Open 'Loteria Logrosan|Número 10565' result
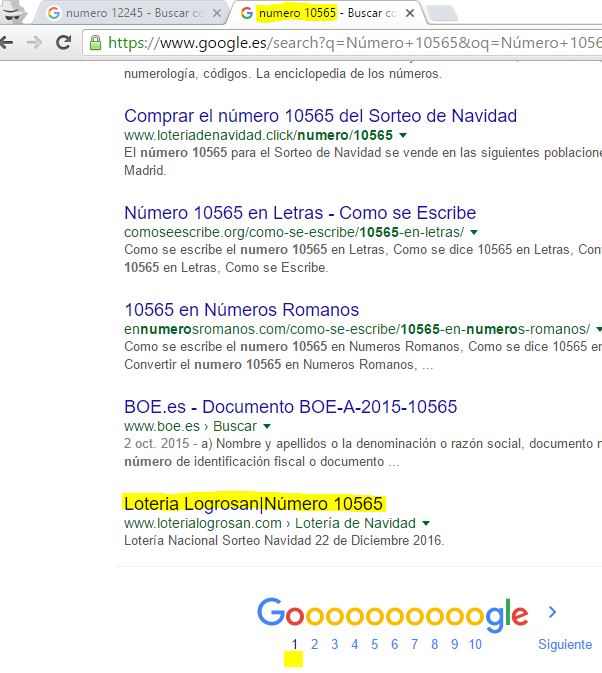 pos(253,503)
